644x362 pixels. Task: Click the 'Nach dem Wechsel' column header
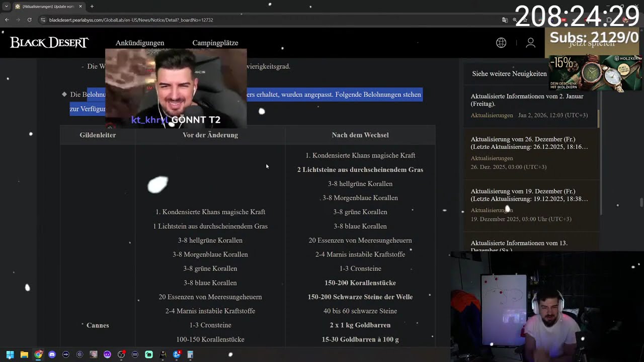360,135
